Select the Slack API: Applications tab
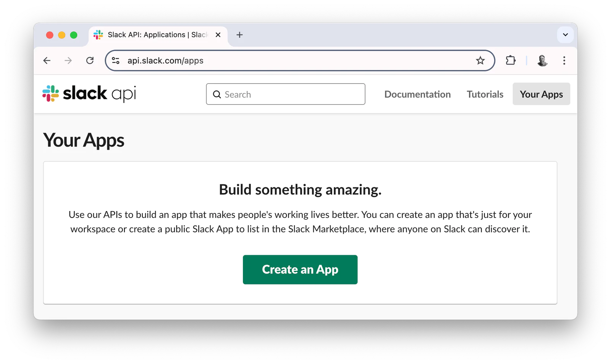This screenshot has width=611, height=364. tap(158, 35)
